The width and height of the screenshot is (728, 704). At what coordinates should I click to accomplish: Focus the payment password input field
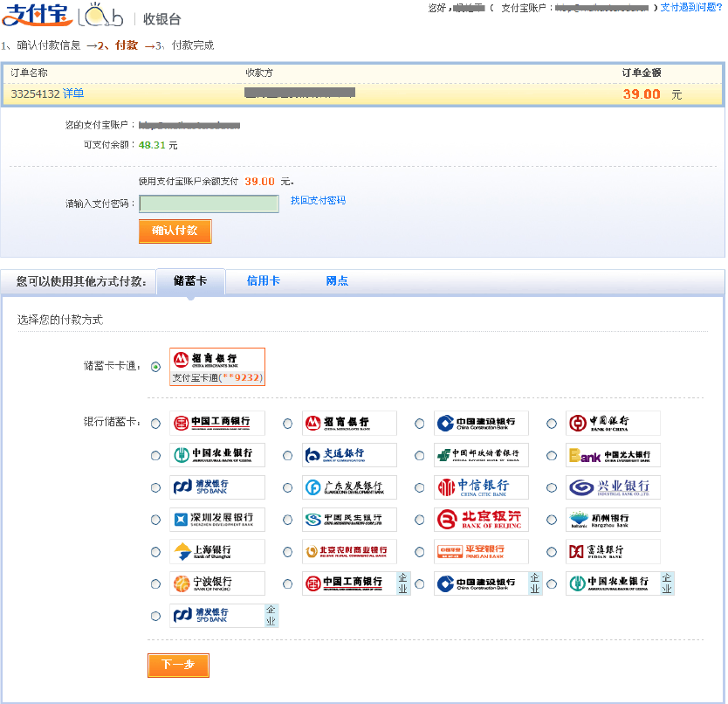pos(209,204)
